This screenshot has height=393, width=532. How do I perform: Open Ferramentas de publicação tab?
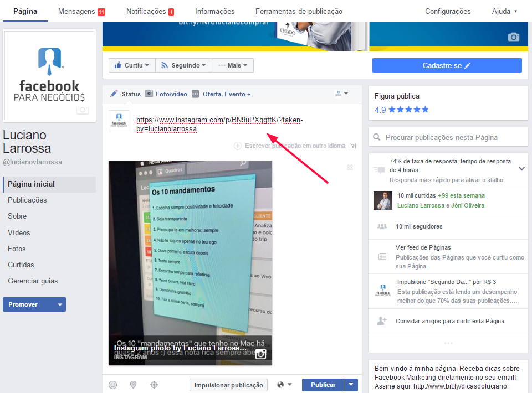coord(299,11)
